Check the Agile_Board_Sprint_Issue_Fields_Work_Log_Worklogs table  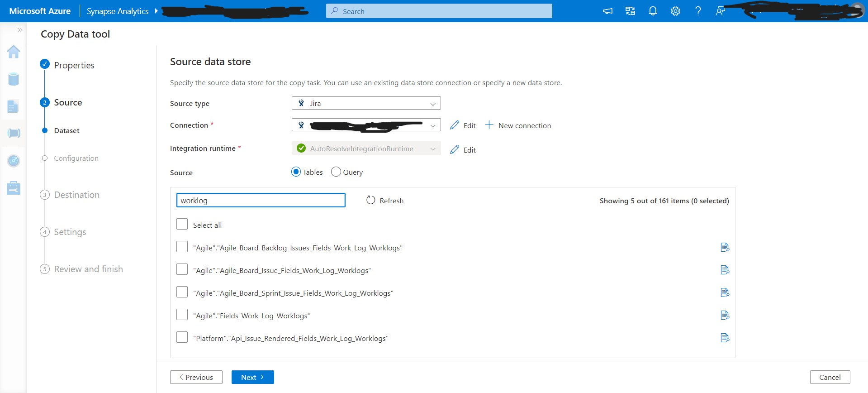pyautogui.click(x=182, y=292)
